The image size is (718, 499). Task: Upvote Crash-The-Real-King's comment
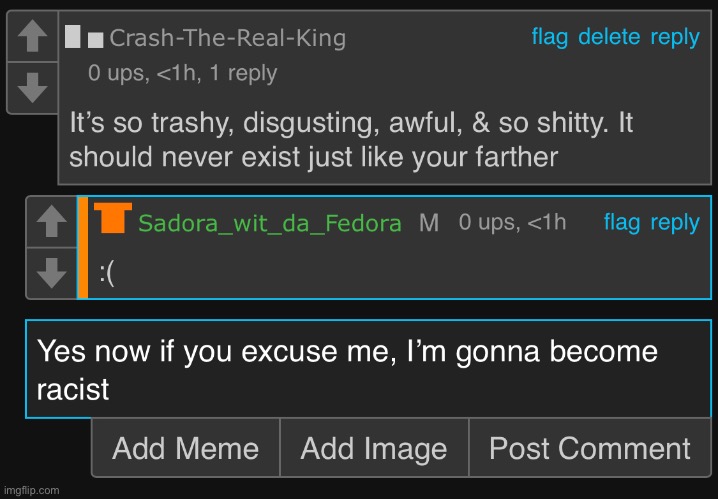(x=32, y=39)
